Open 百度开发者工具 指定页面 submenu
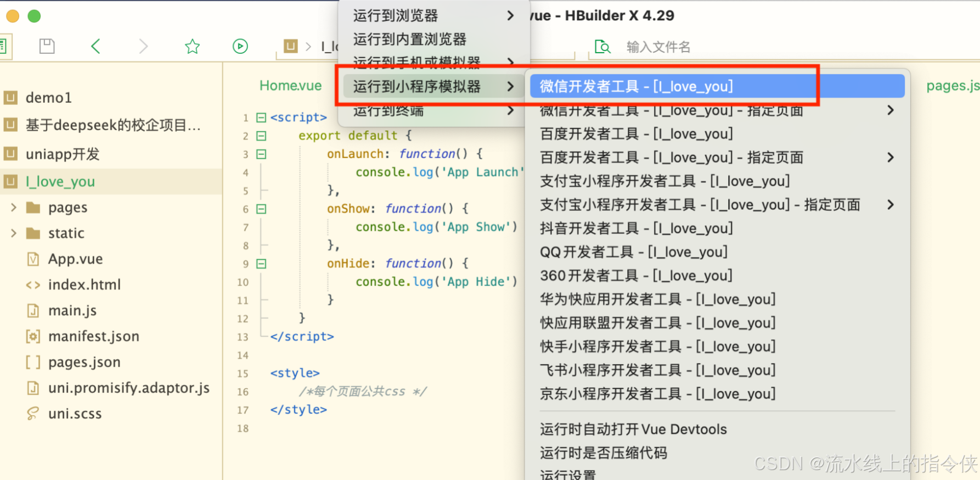 pyautogui.click(x=717, y=158)
